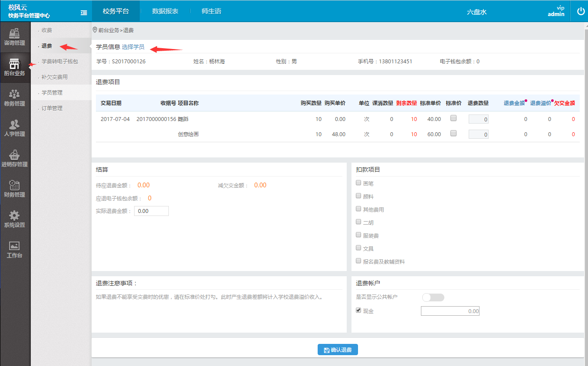Viewport: 588px width, 366px height.
Task: Check 标准价 checkbox for 创意绘画 row
Action: click(x=453, y=134)
